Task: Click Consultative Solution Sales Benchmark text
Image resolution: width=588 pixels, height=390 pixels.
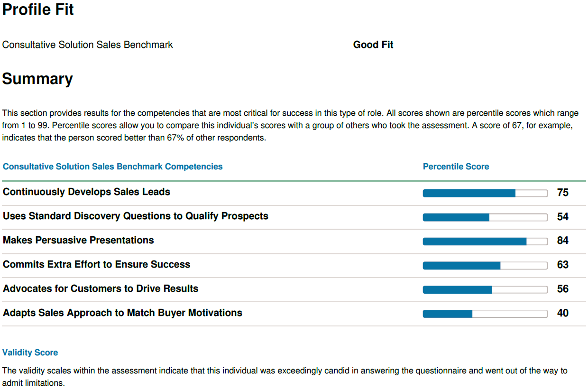Action: (x=88, y=45)
